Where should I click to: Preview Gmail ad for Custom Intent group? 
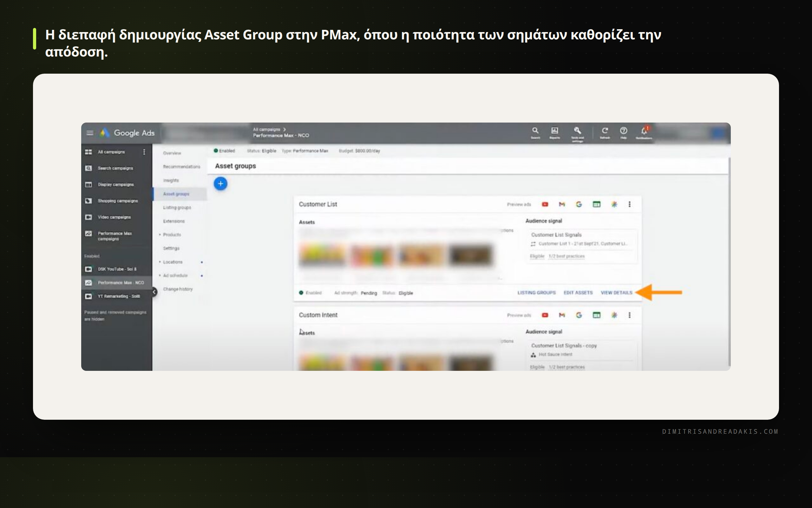(x=562, y=315)
